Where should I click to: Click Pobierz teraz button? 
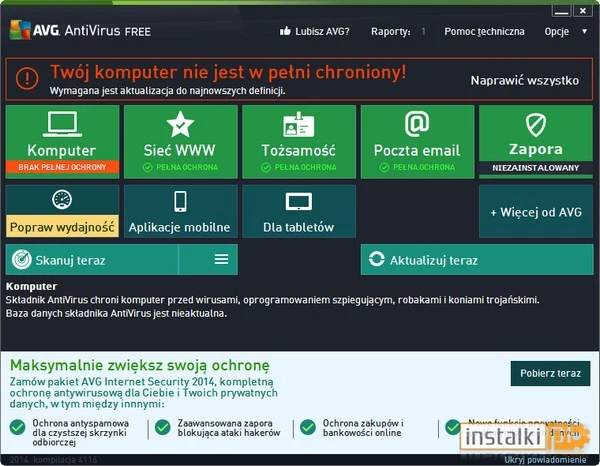[550, 373]
